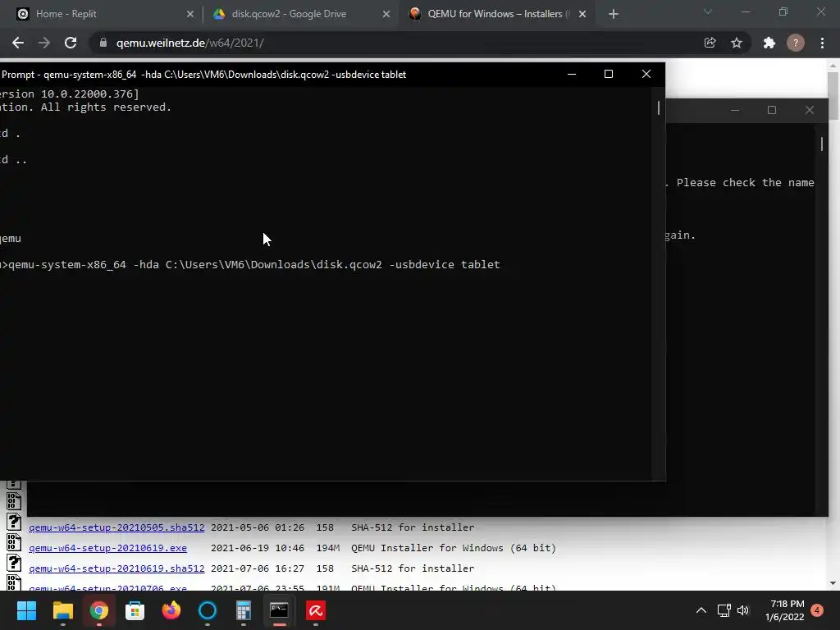
Task: Open Calculator from the taskbar
Action: [243, 610]
